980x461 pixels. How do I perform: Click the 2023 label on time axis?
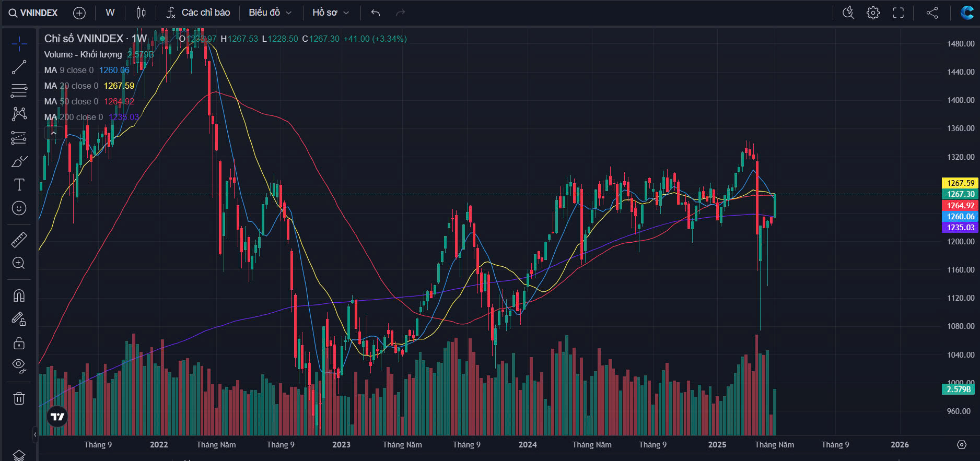click(x=341, y=445)
